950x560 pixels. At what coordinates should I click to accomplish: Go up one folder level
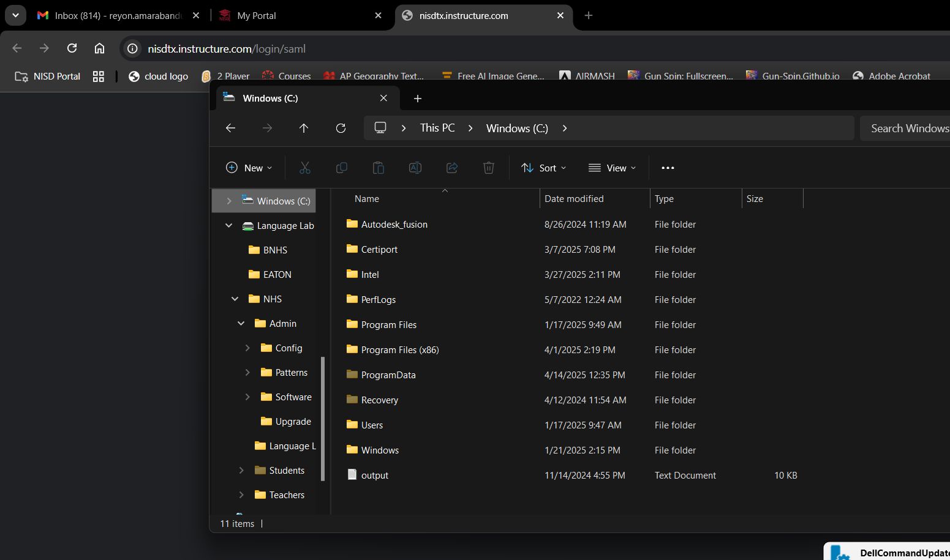tap(304, 128)
